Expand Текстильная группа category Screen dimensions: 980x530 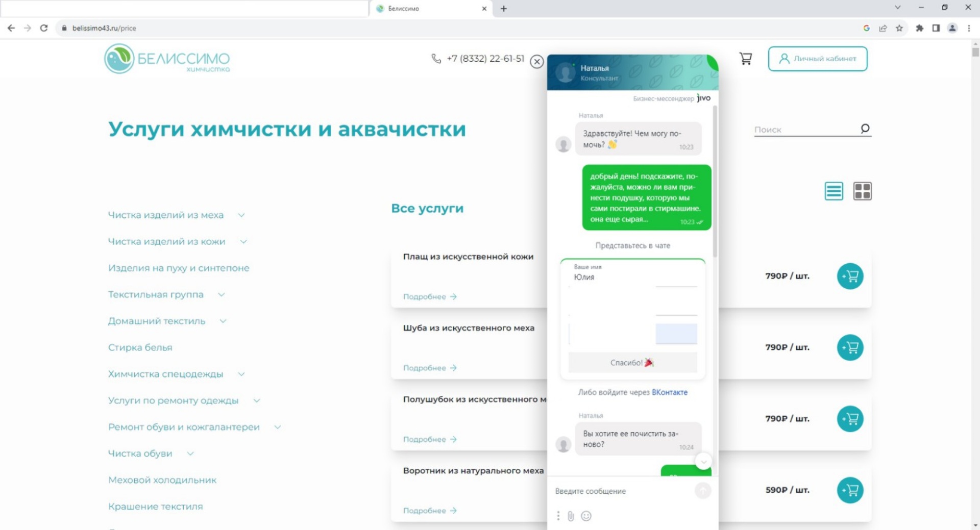(x=222, y=295)
